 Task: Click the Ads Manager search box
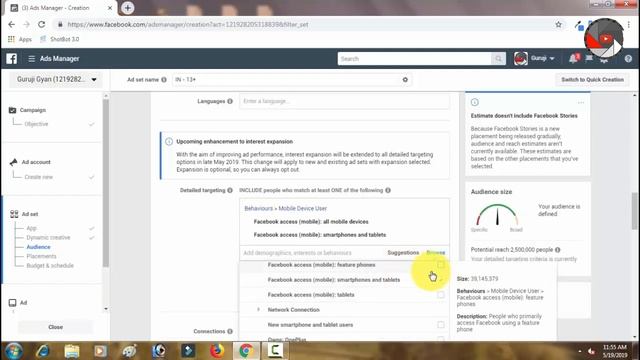point(414,59)
